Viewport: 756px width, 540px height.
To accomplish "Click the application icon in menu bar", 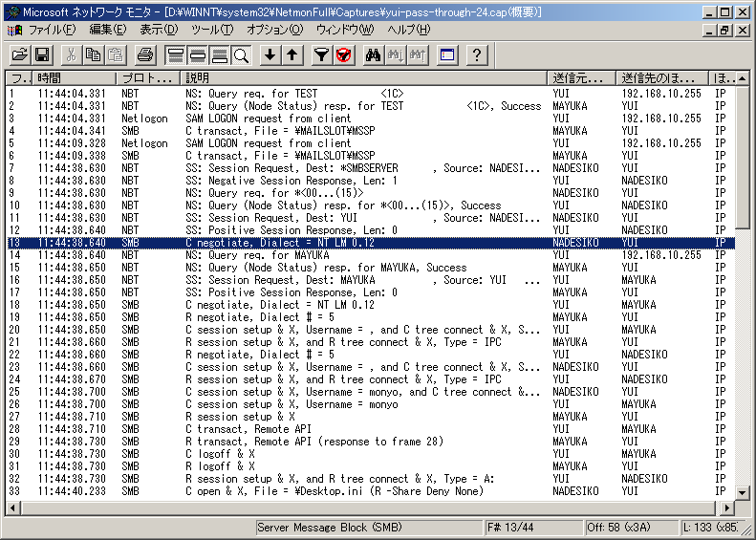I will (x=14, y=31).
